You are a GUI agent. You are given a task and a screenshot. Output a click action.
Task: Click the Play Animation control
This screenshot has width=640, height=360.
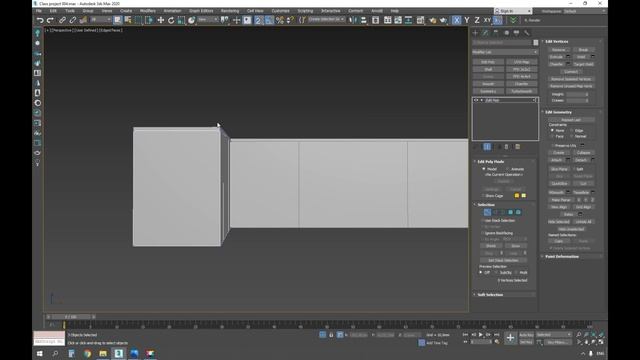481,335
